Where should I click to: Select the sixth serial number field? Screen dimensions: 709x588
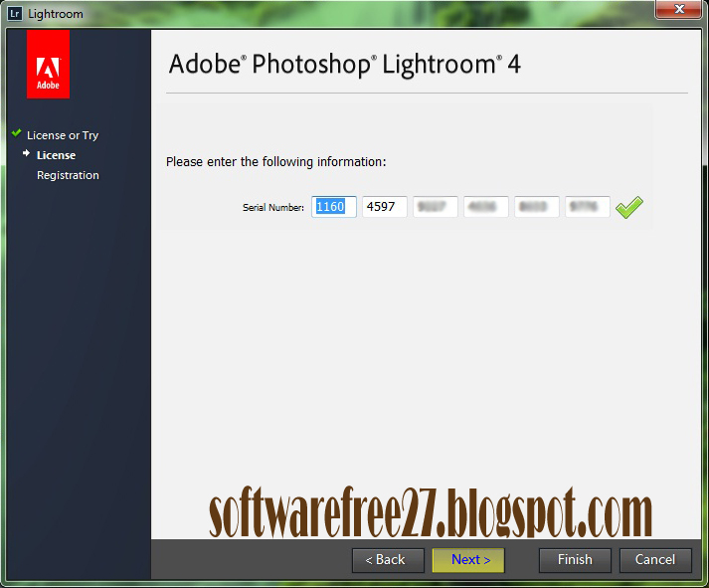[588, 207]
